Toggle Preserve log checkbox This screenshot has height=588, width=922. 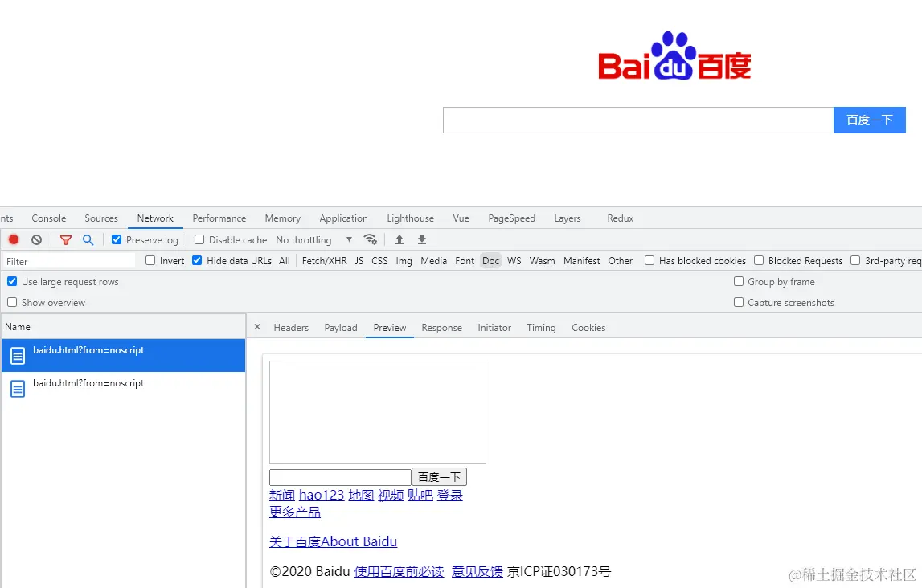[117, 239]
